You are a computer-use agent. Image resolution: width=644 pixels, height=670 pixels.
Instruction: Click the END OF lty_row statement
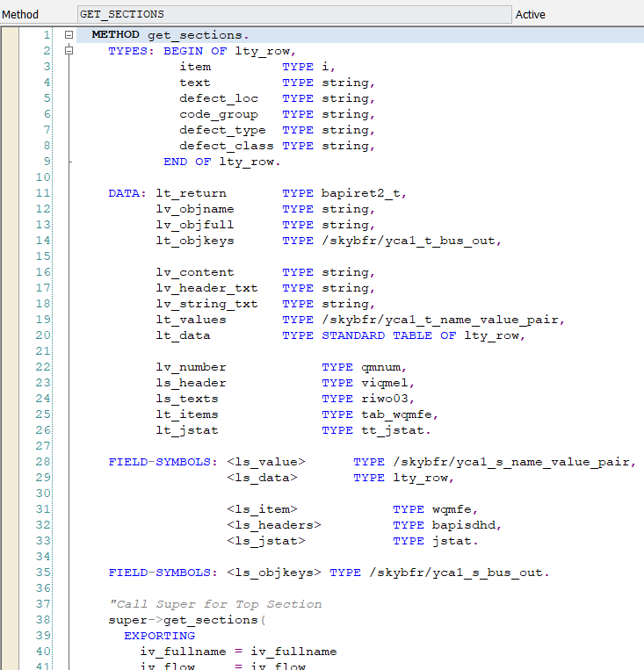pos(221,162)
